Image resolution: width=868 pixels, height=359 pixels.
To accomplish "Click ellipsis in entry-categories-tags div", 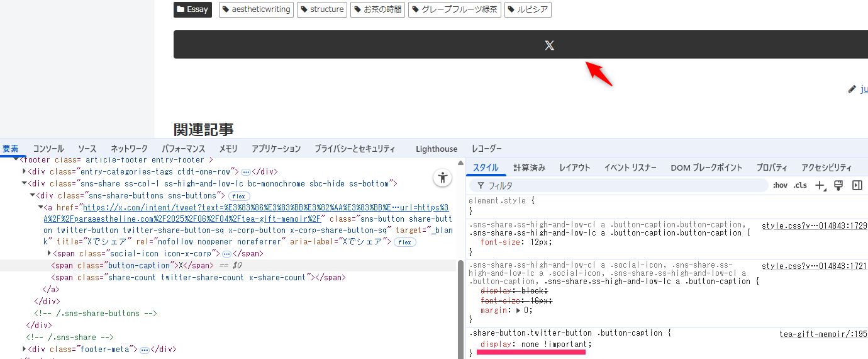I will pos(246,171).
